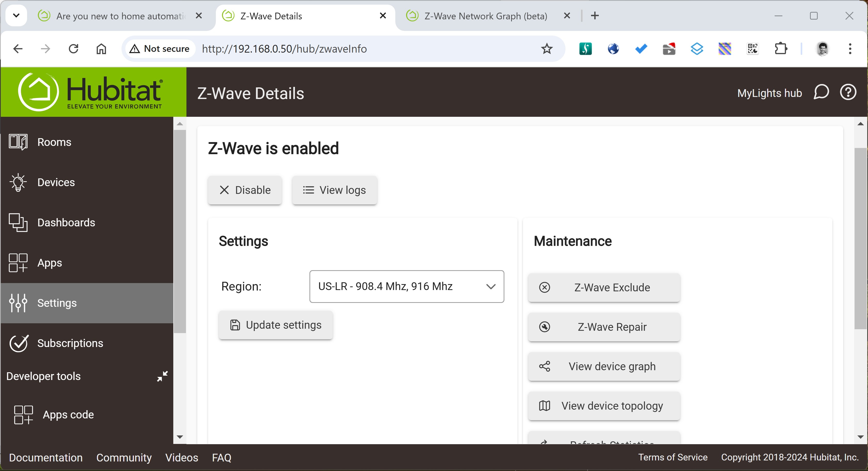The width and height of the screenshot is (868, 471).
Task: Bookmark this page with the star
Action: click(546, 49)
